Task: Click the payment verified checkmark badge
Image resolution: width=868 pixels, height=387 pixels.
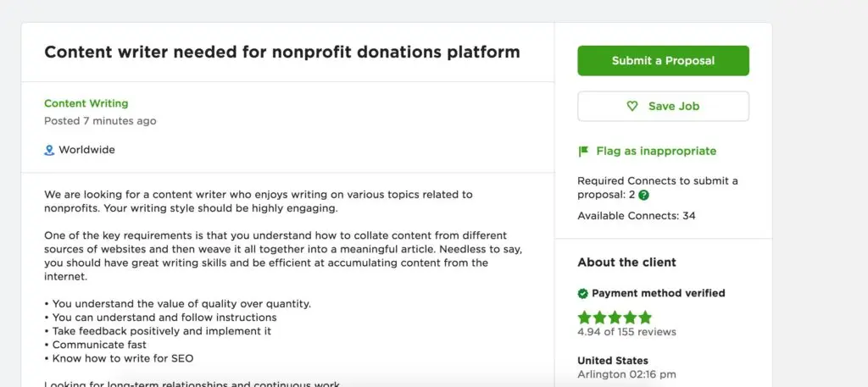Action: (x=583, y=293)
